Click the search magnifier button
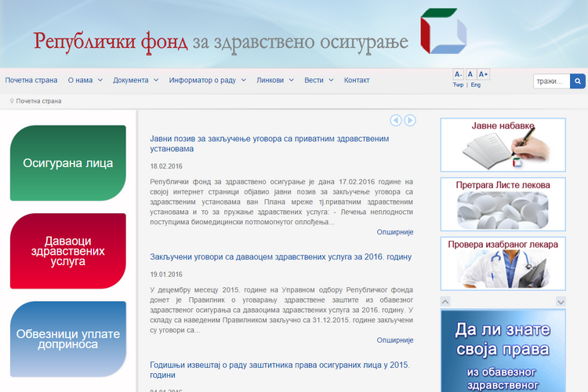The width and height of the screenshot is (588, 392). (x=578, y=81)
